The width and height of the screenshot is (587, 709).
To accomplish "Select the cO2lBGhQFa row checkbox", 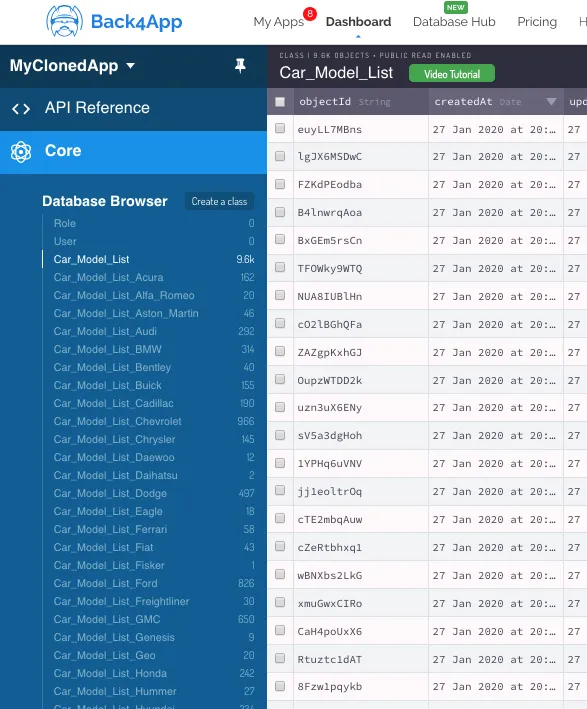I will (280, 323).
